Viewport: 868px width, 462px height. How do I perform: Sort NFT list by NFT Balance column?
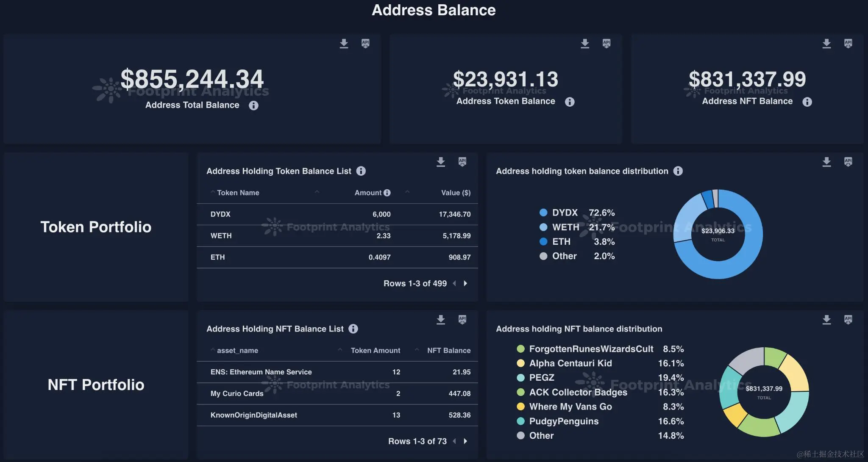448,351
